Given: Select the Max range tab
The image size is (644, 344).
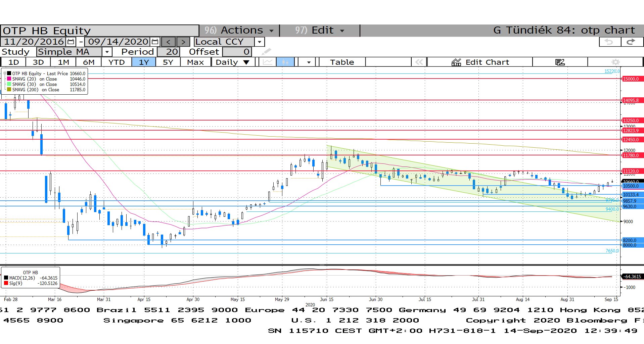Looking at the screenshot, I should (x=195, y=62).
